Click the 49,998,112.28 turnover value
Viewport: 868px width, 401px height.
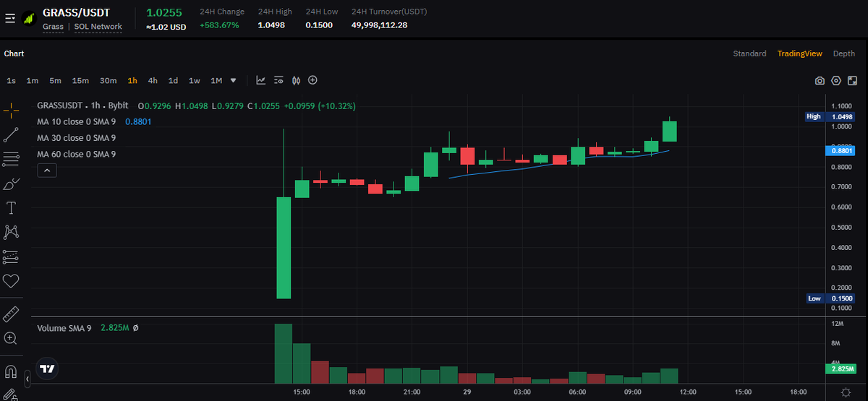379,25
